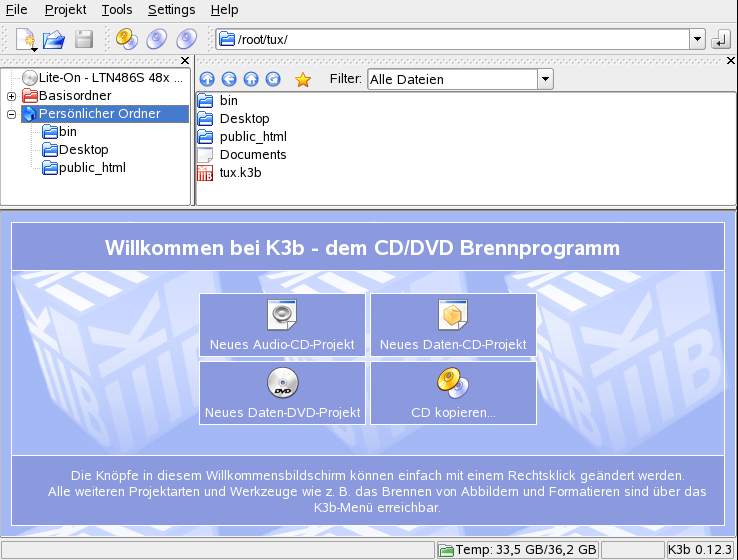Click the K3b 0.12.3 version label
The width and height of the screenshot is (738, 560).
tap(700, 550)
